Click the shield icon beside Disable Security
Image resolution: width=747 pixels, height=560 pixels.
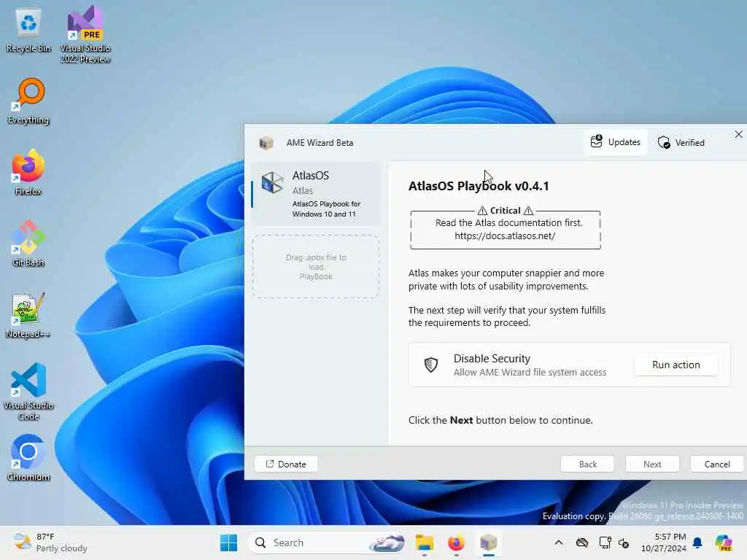pos(431,365)
